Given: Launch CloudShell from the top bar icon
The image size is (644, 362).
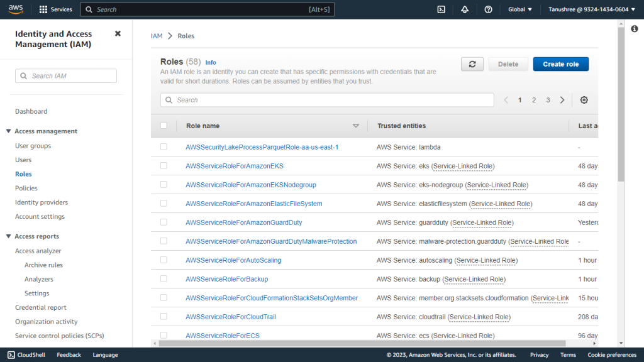Looking at the screenshot, I should pyautogui.click(x=441, y=9).
